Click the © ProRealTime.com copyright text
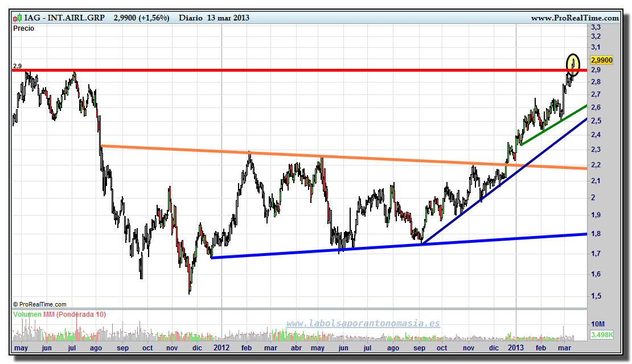The width and height of the screenshot is (632, 364). 40,304
